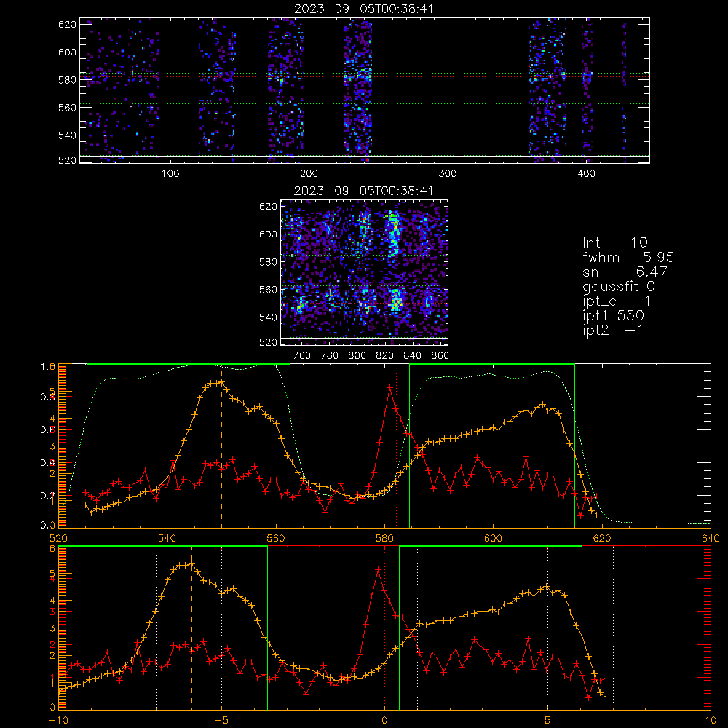Click x-axis label 820 of the middle image
728x728 pixels.
(384, 356)
